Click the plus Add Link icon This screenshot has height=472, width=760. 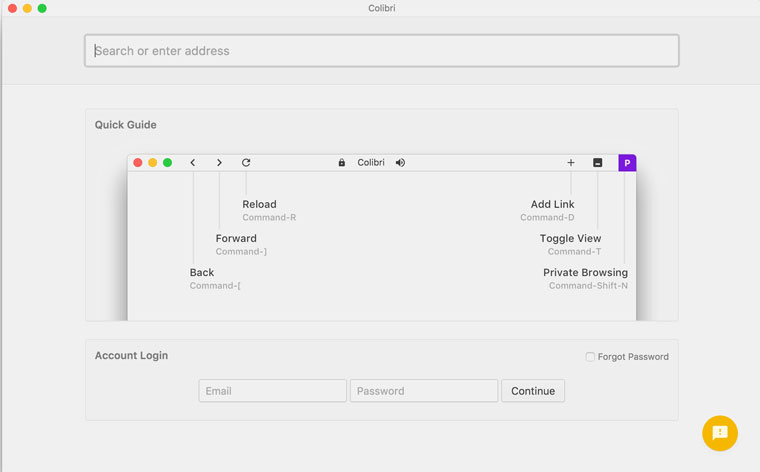pos(571,162)
